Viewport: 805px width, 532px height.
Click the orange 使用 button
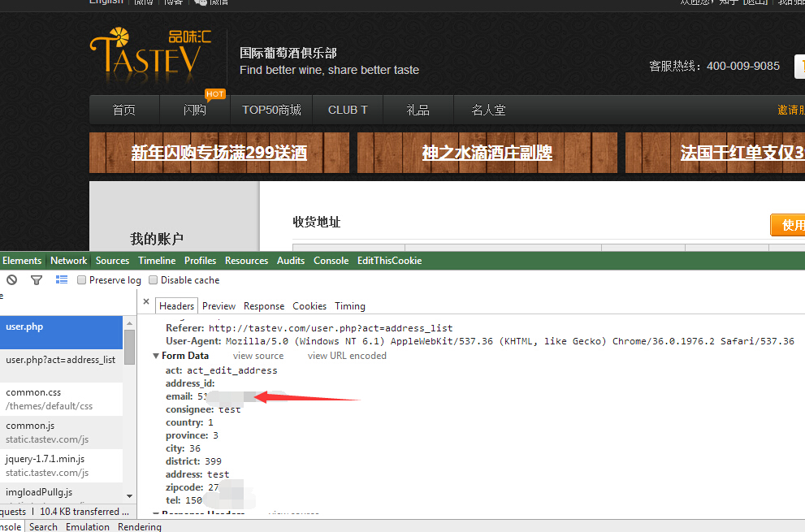click(788, 225)
